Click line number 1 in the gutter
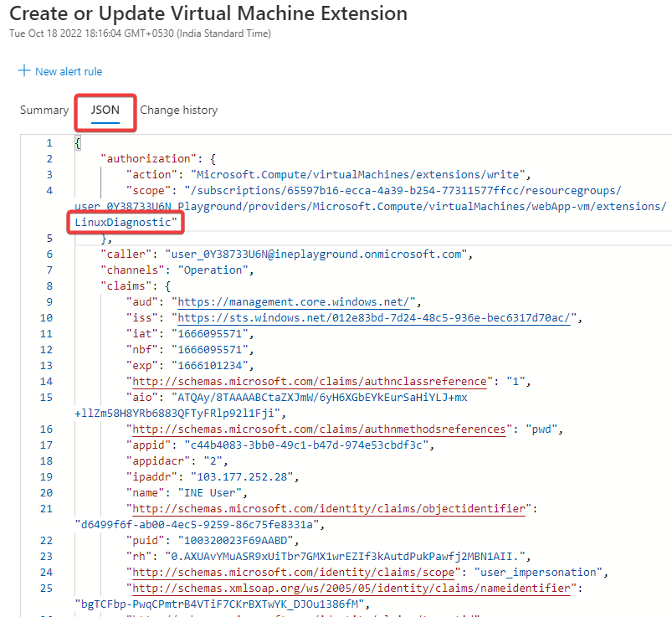 [x=49, y=143]
